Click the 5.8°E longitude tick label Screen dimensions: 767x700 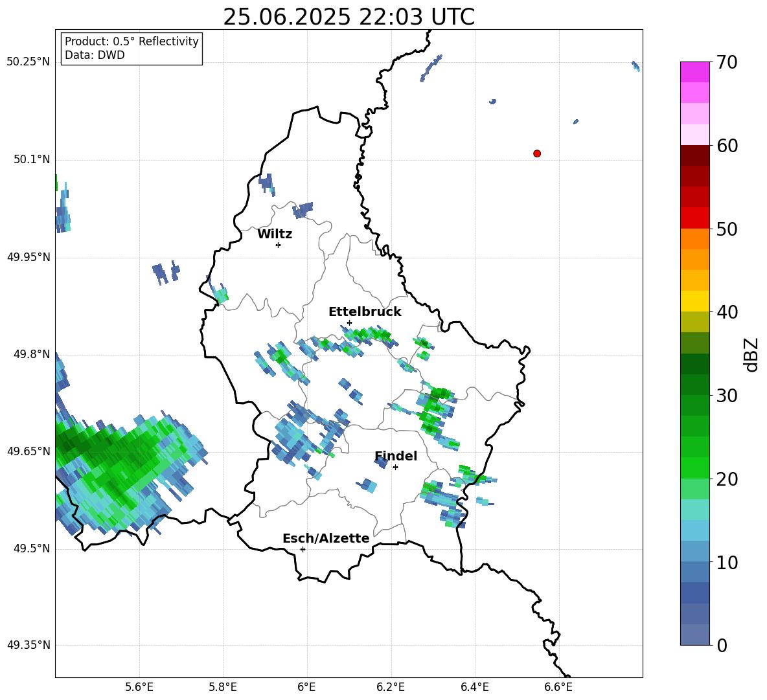point(223,687)
